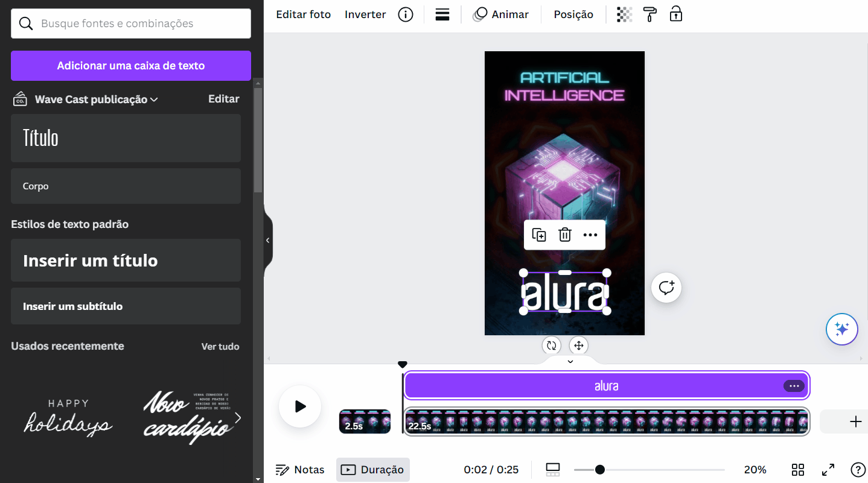Select the Novo cardápio font combination
Image resolution: width=868 pixels, height=483 pixels.
[188, 417]
